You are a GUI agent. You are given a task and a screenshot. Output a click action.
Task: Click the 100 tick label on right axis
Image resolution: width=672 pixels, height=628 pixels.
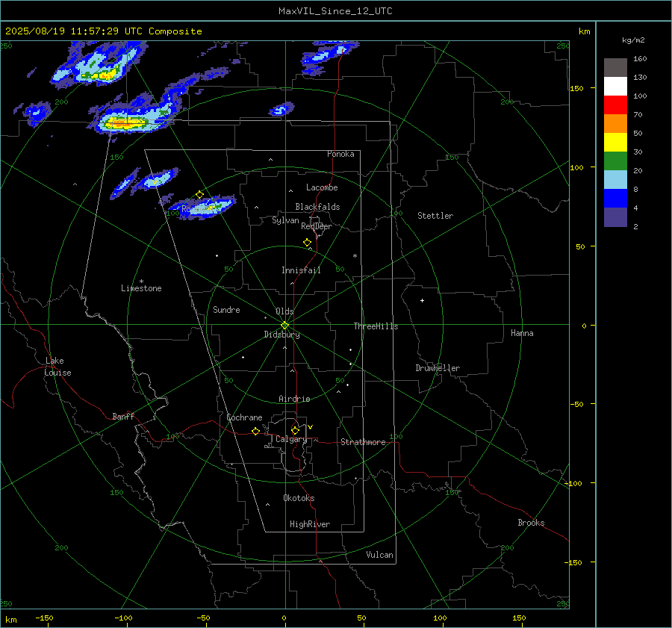click(577, 167)
